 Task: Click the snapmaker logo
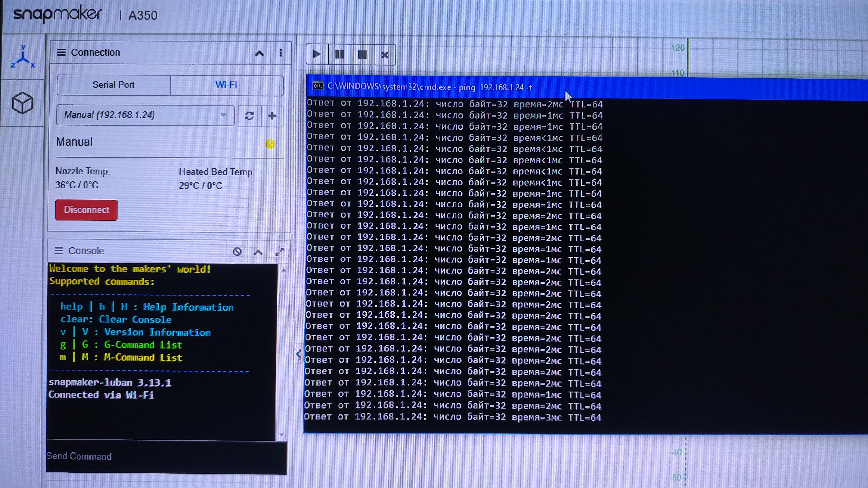point(58,14)
